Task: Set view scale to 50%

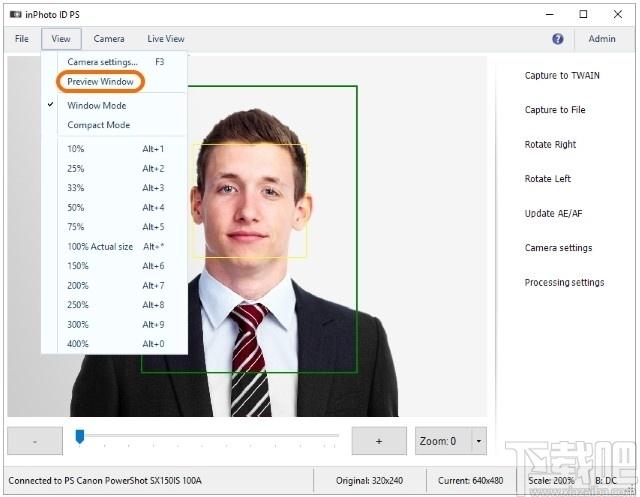Action: (x=114, y=208)
